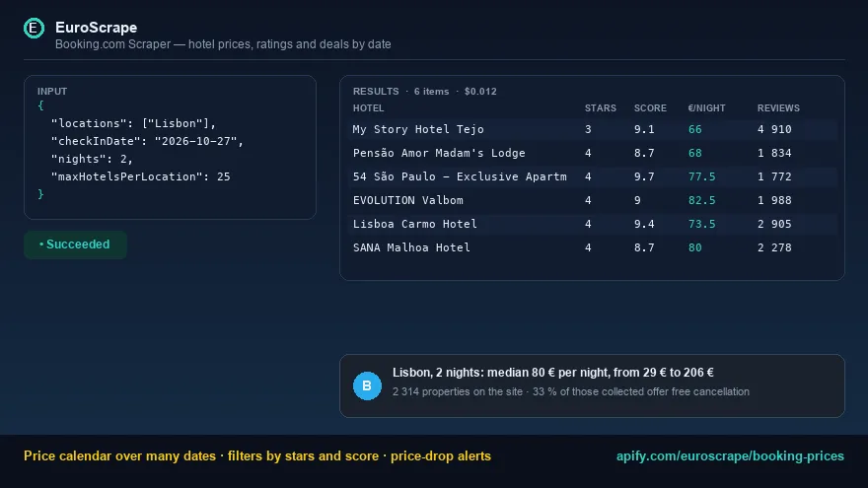The image size is (868, 488).
Task: Open the apify.com/euroscrape/booking-prices link
Action: click(730, 455)
